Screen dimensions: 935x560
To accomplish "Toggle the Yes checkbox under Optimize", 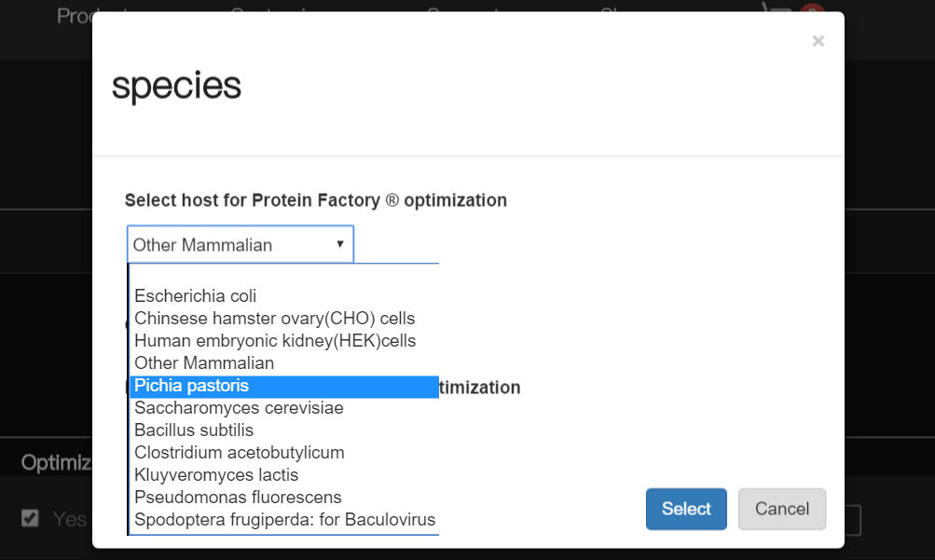I will click(30, 518).
